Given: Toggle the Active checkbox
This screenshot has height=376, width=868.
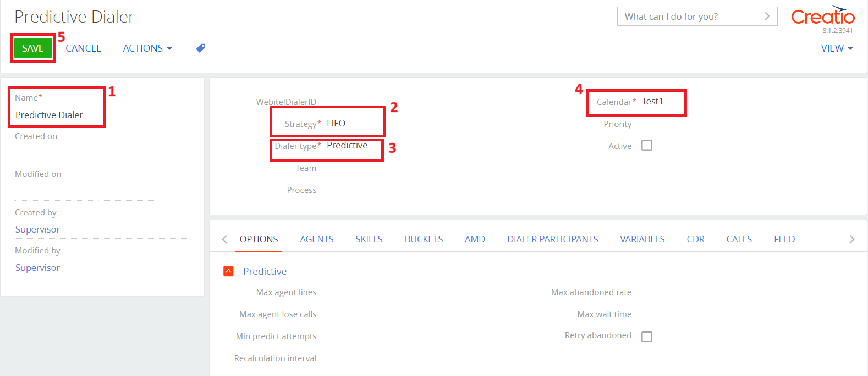Looking at the screenshot, I should pos(647,145).
